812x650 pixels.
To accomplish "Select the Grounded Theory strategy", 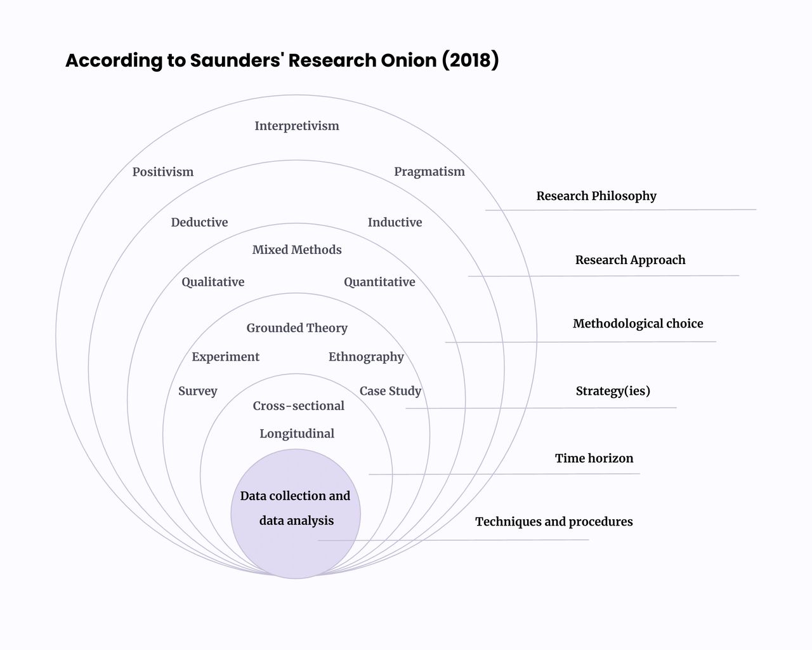I will click(x=297, y=328).
